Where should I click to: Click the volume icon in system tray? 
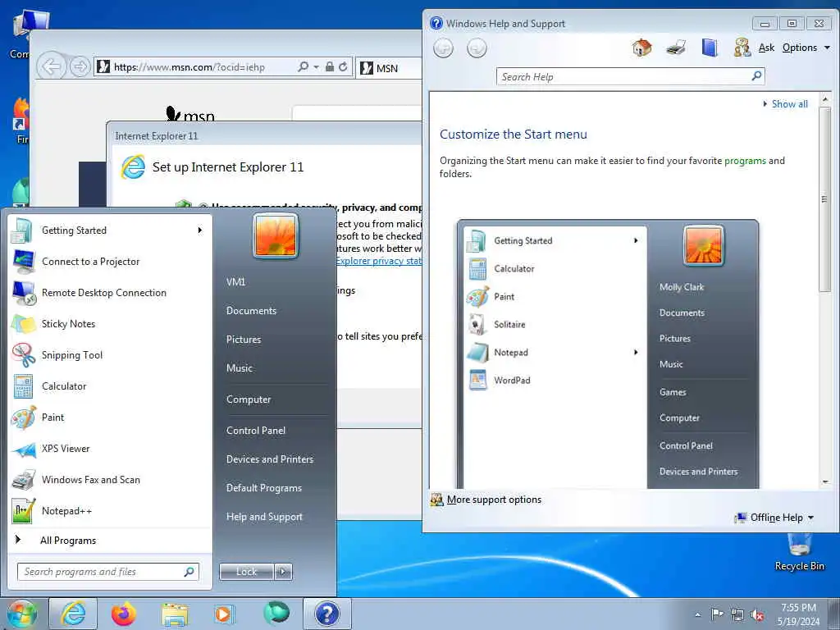(757, 614)
